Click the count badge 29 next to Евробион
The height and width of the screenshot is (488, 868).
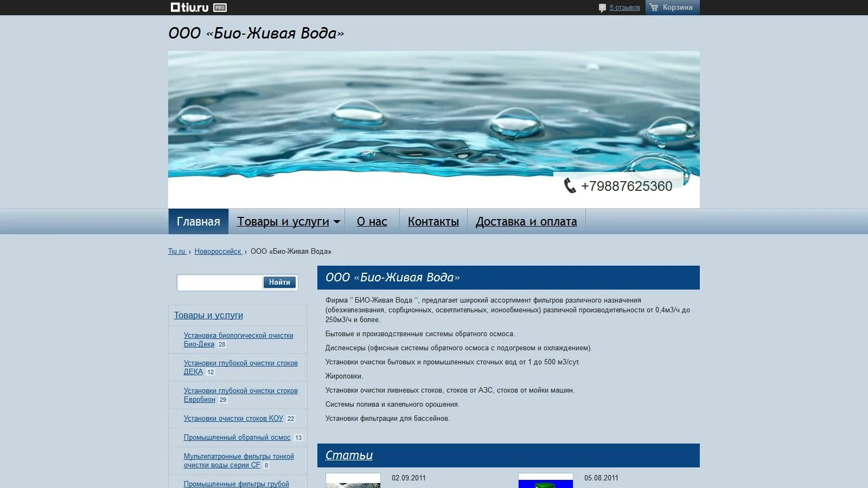click(223, 400)
